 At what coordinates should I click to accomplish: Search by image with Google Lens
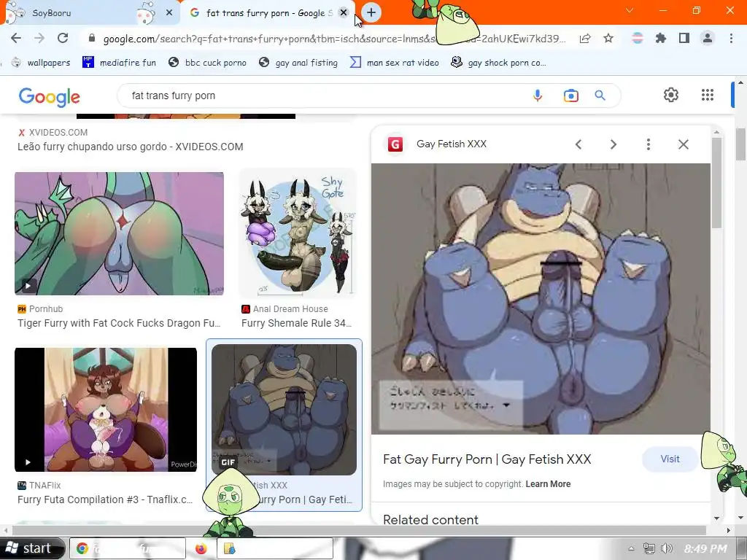(570, 96)
